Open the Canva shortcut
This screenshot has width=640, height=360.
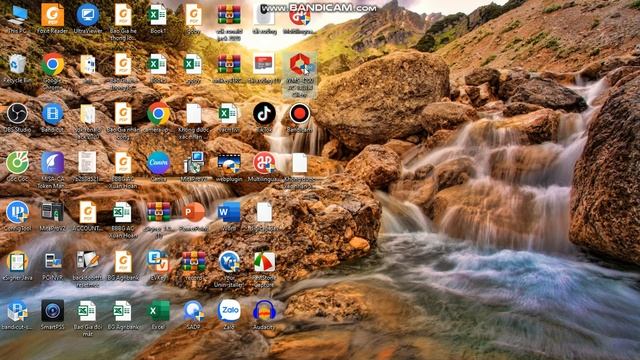[158, 167]
